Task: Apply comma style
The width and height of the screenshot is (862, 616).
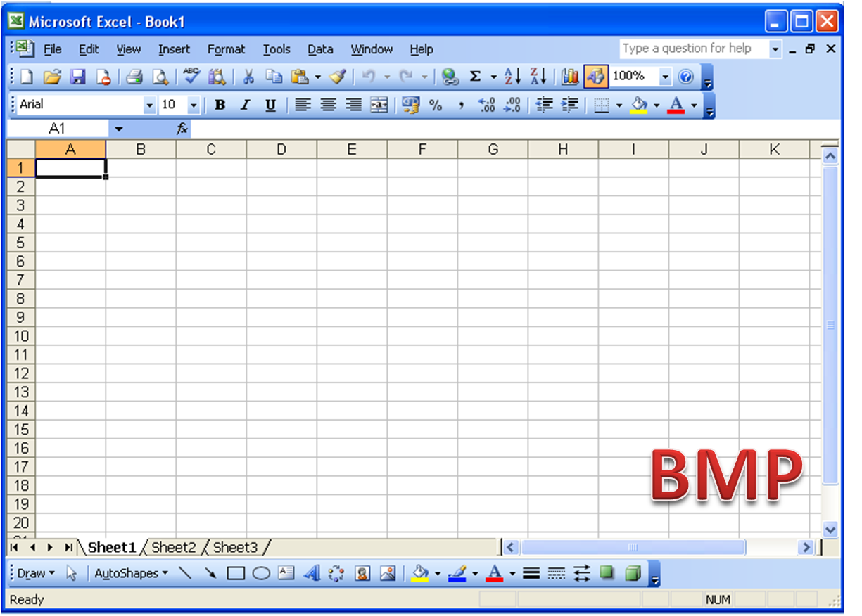Action: click(462, 105)
